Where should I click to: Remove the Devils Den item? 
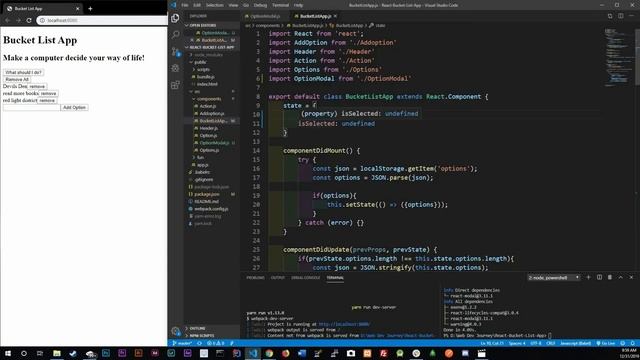(37, 86)
